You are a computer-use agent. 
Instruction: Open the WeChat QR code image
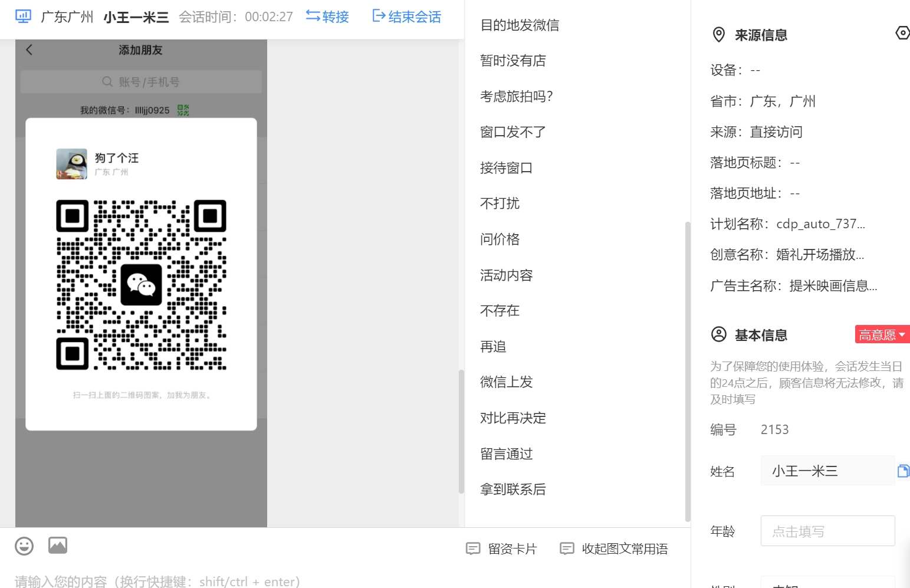pos(141,285)
